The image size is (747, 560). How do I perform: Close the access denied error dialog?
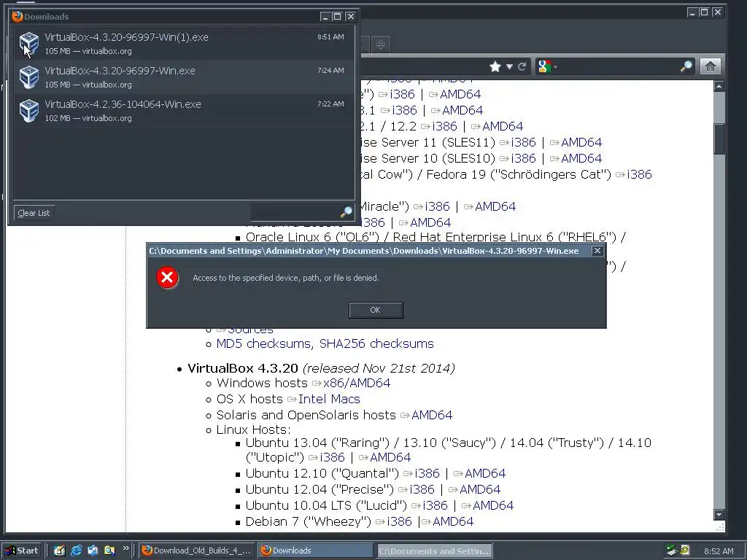pyautogui.click(x=597, y=251)
